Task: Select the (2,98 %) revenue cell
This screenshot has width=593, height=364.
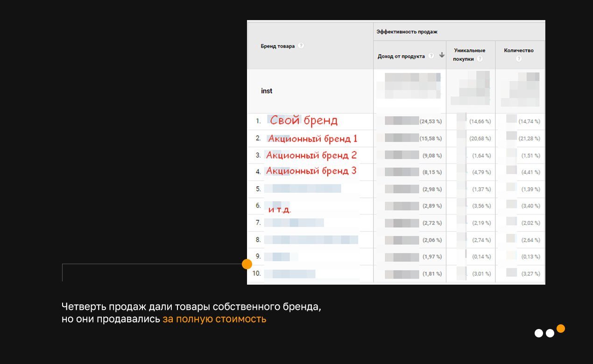Action: point(432,189)
